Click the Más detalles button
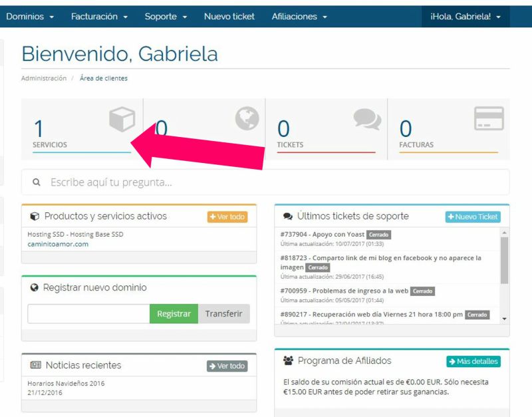Image resolution: width=532 pixels, height=417 pixels. (x=473, y=361)
